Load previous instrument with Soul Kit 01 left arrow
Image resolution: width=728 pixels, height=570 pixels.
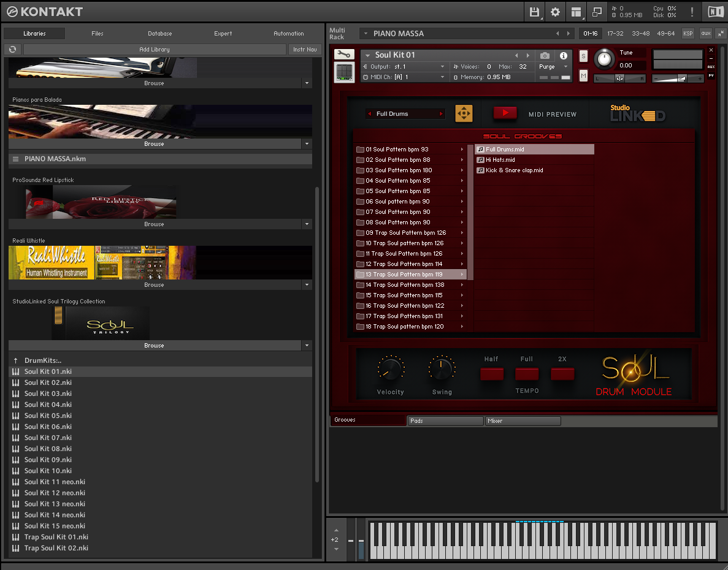point(516,55)
